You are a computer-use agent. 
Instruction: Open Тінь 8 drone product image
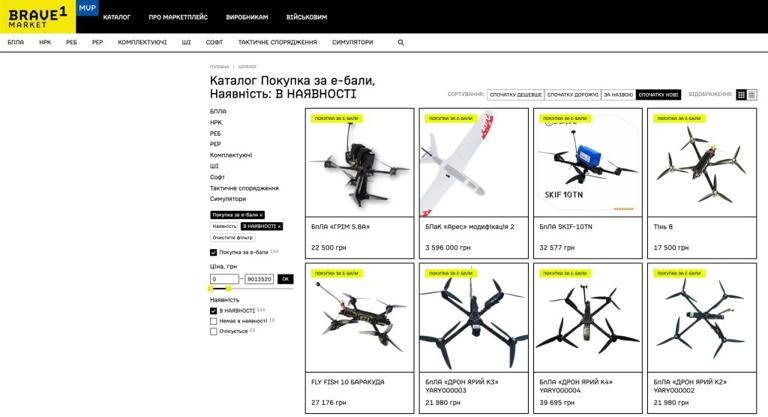click(x=702, y=163)
